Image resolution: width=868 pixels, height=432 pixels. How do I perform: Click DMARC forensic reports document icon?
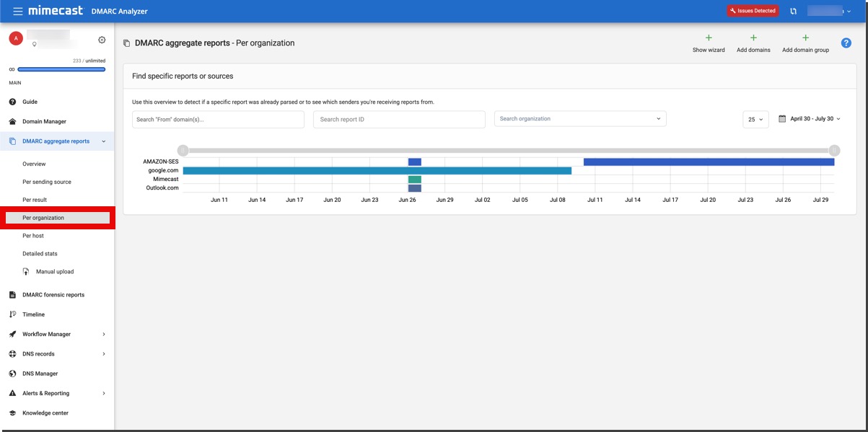[x=12, y=294]
